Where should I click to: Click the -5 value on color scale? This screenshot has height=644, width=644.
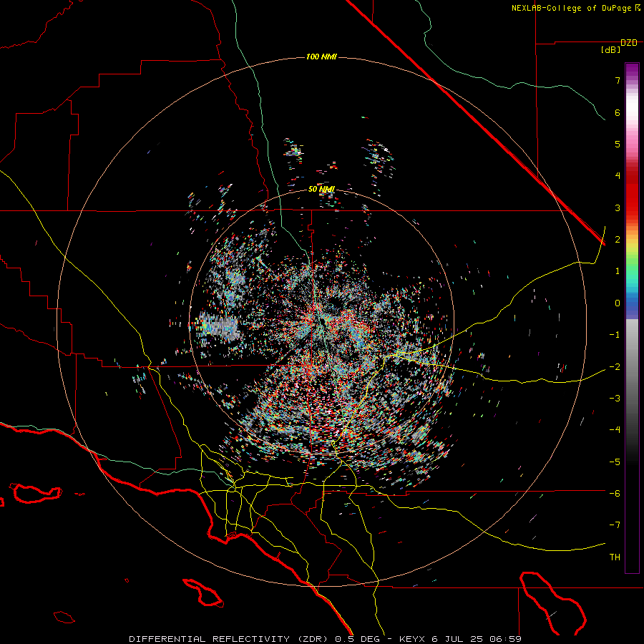coord(615,462)
